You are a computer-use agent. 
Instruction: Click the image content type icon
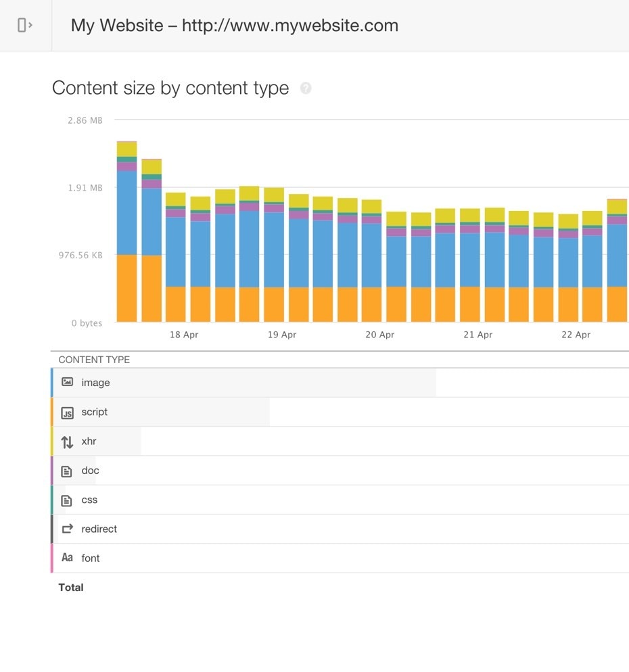click(x=67, y=382)
